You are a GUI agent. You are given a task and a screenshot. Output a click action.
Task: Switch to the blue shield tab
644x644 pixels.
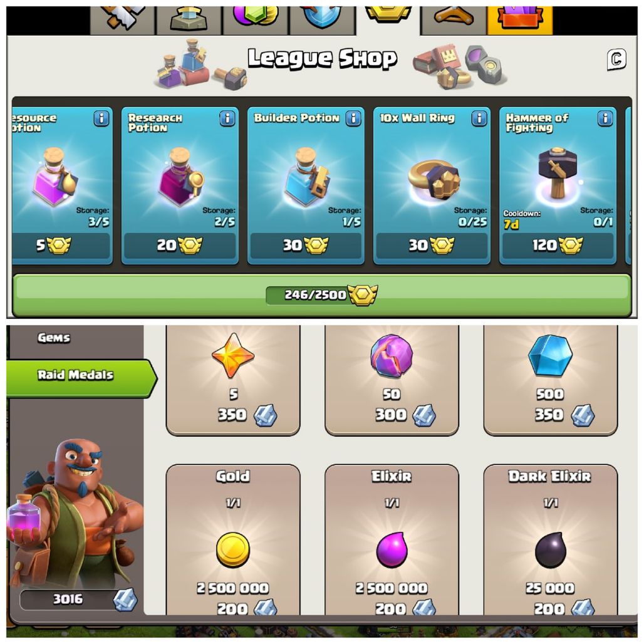tap(322, 19)
